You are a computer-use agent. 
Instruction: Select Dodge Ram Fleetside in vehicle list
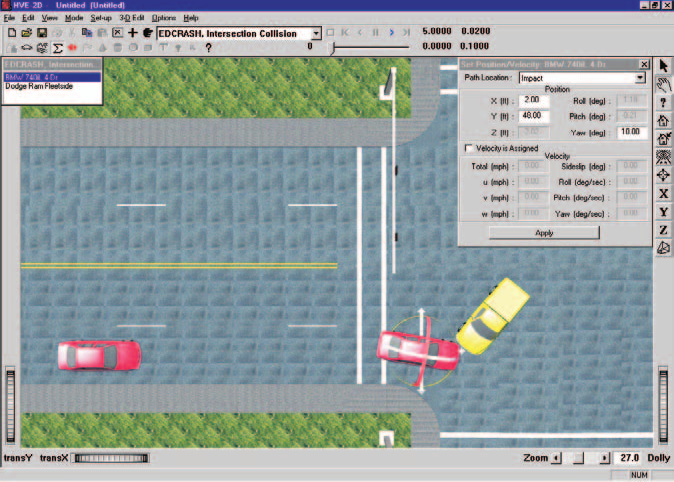coord(39,86)
